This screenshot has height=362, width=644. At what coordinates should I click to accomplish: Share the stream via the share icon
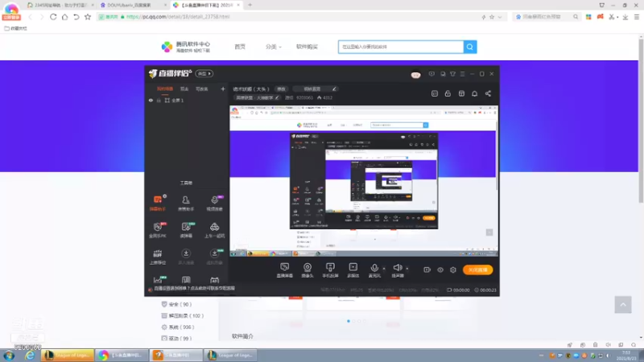(488, 93)
